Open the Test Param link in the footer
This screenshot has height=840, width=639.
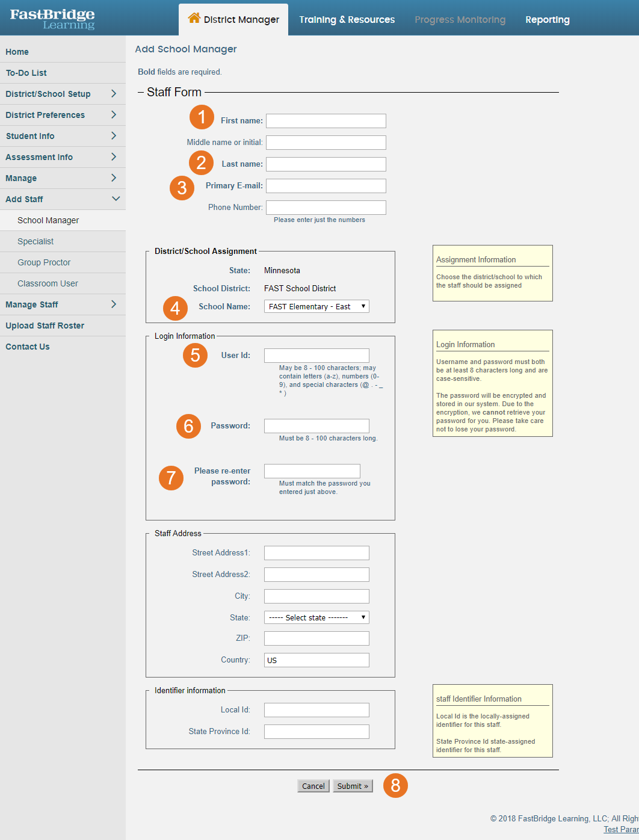coord(621,829)
